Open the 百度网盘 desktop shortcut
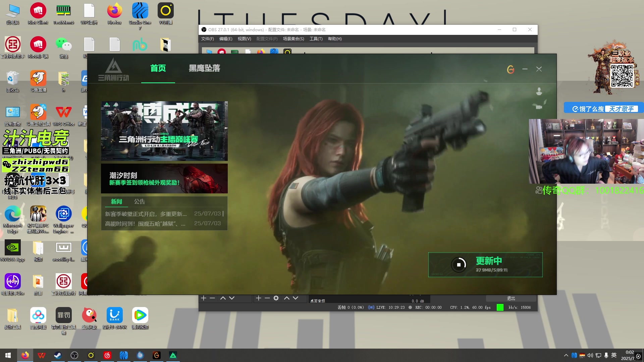Screen dimensions: 644x362 [x=38, y=318]
